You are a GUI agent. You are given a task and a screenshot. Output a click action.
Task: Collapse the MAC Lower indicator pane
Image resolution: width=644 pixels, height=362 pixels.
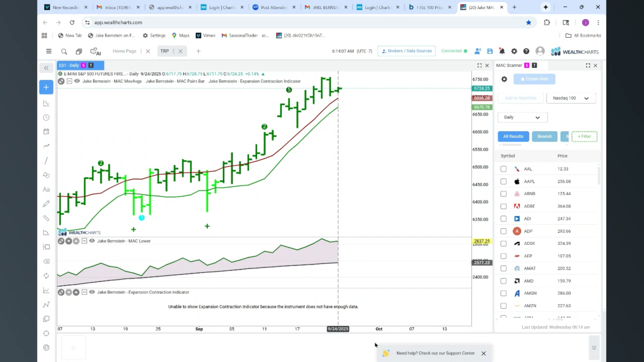point(84,241)
